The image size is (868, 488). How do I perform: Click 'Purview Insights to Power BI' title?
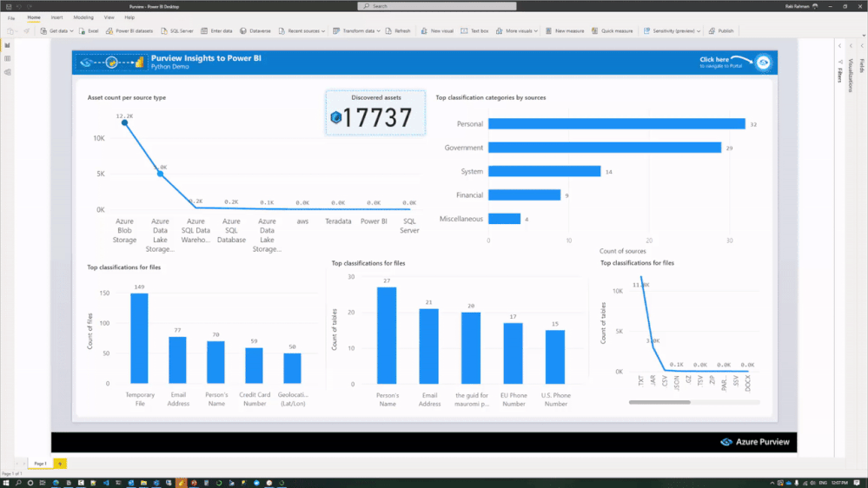coord(206,58)
